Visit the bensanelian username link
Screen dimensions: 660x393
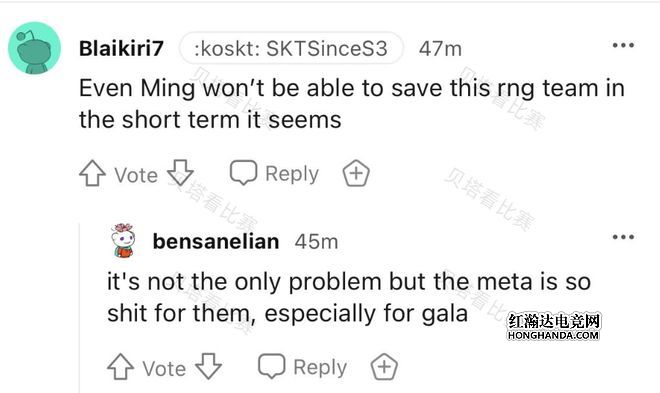216,242
